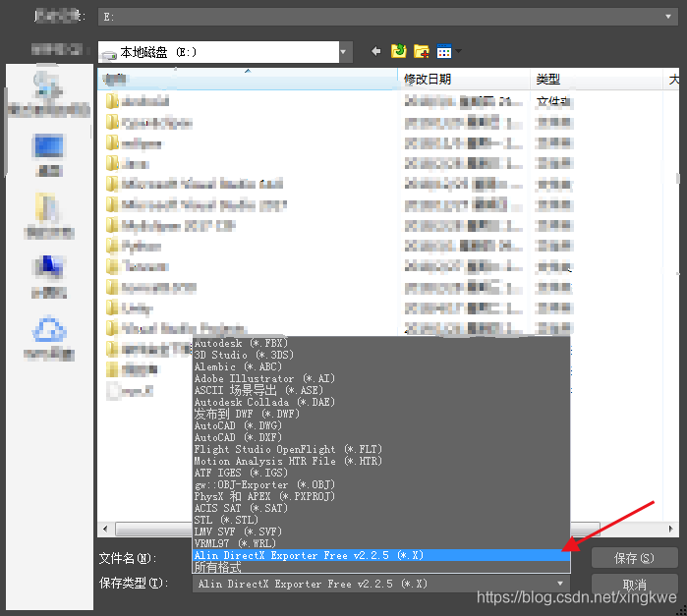Click the 取消 cancel button
This screenshot has height=616, width=687.
(x=634, y=585)
